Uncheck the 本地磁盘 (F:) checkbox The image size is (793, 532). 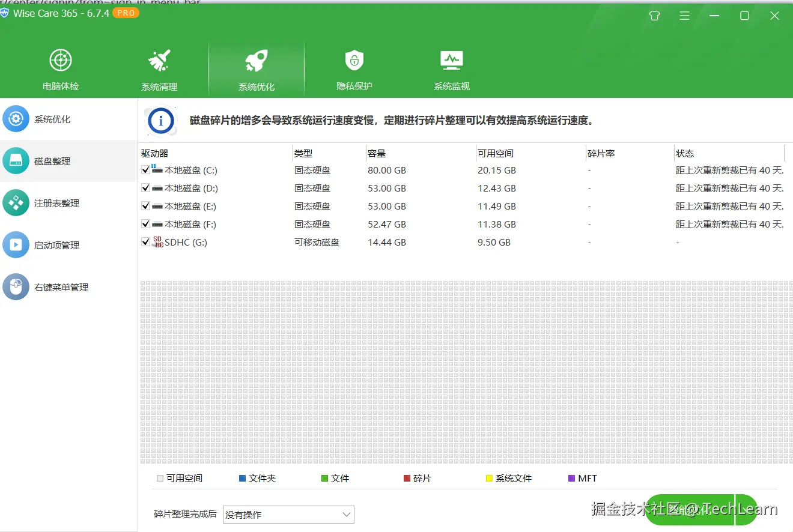click(145, 224)
